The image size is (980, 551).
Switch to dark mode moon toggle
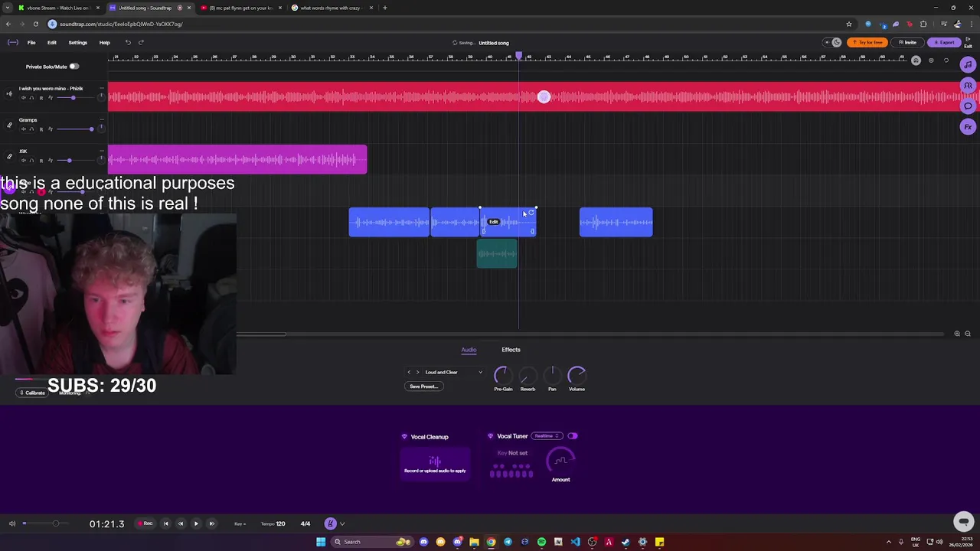coord(837,42)
